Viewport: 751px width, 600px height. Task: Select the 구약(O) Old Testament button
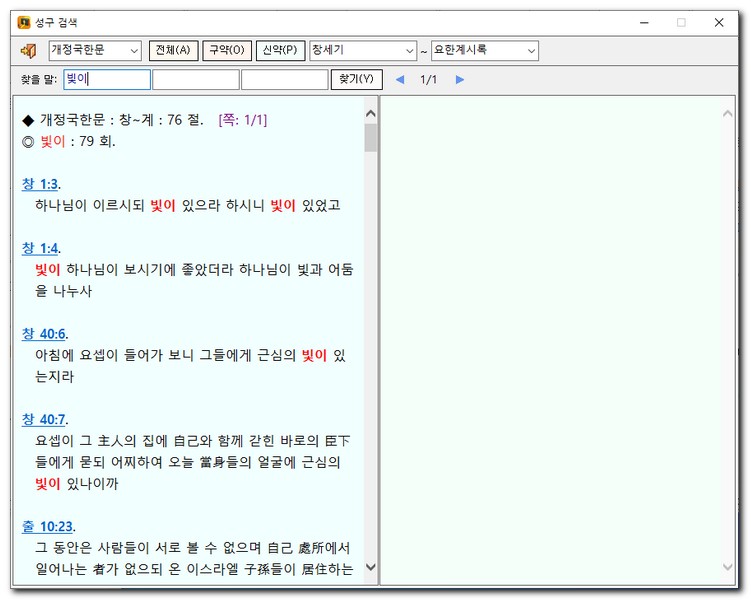point(227,50)
